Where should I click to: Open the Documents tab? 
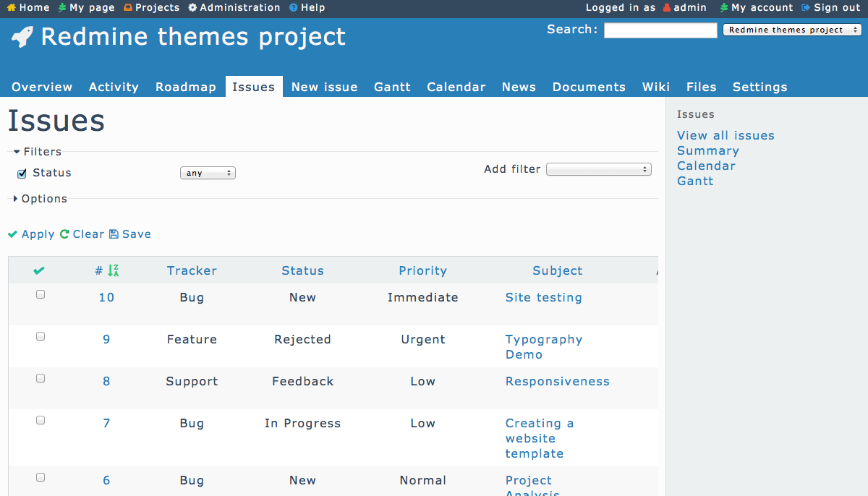click(x=590, y=87)
